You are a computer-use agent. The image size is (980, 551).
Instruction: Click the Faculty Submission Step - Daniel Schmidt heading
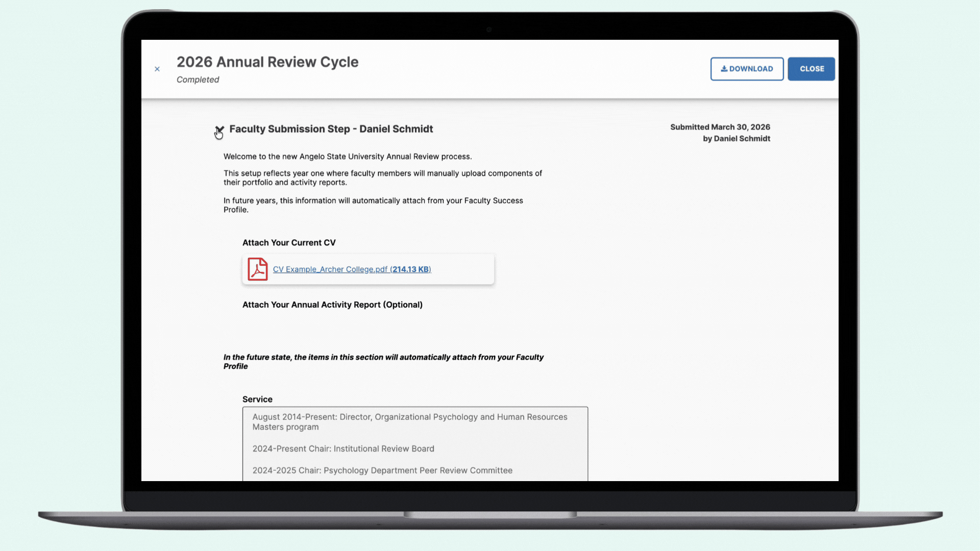331,129
